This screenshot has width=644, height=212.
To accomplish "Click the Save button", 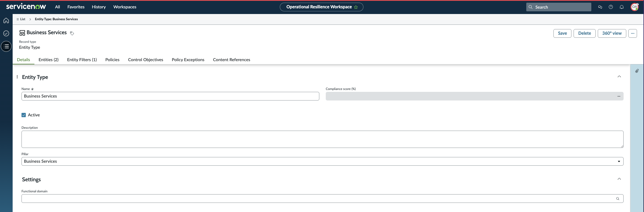I will click(x=562, y=33).
